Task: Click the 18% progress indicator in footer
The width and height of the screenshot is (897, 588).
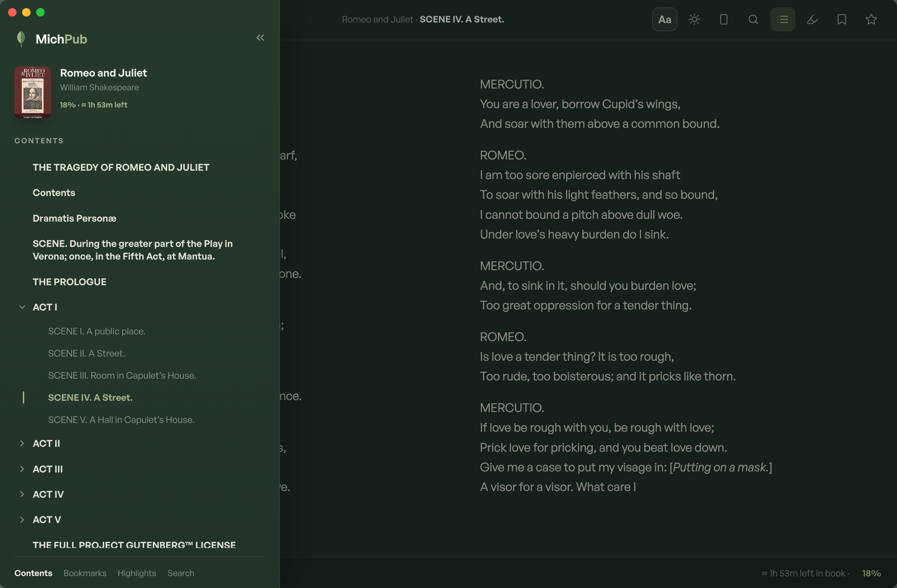Action: tap(871, 573)
